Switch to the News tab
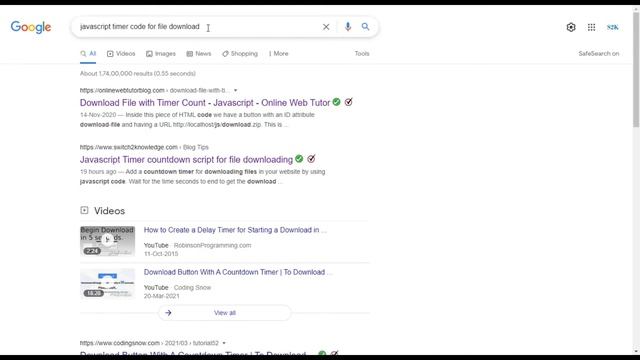This screenshot has height=360, width=640. (x=199, y=53)
